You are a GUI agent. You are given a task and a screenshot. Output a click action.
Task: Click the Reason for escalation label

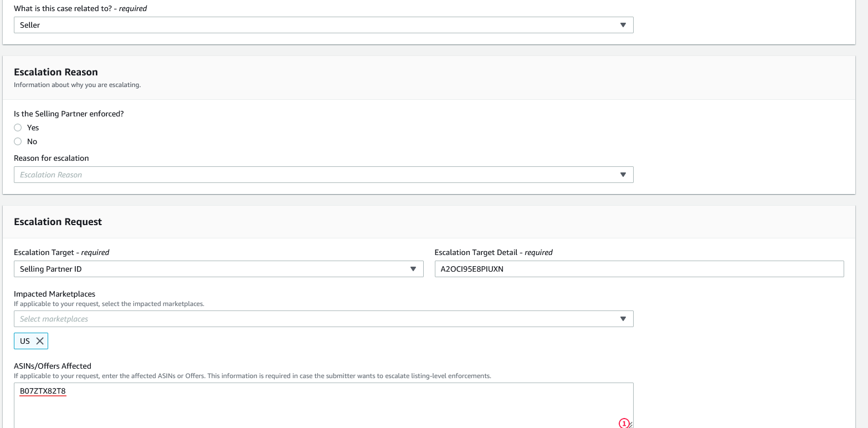click(51, 158)
